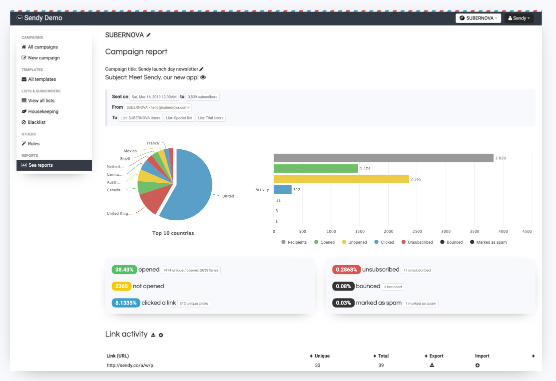Click the yellow 2365 not opened badge
This screenshot has height=381, width=556.
pyautogui.click(x=121, y=286)
